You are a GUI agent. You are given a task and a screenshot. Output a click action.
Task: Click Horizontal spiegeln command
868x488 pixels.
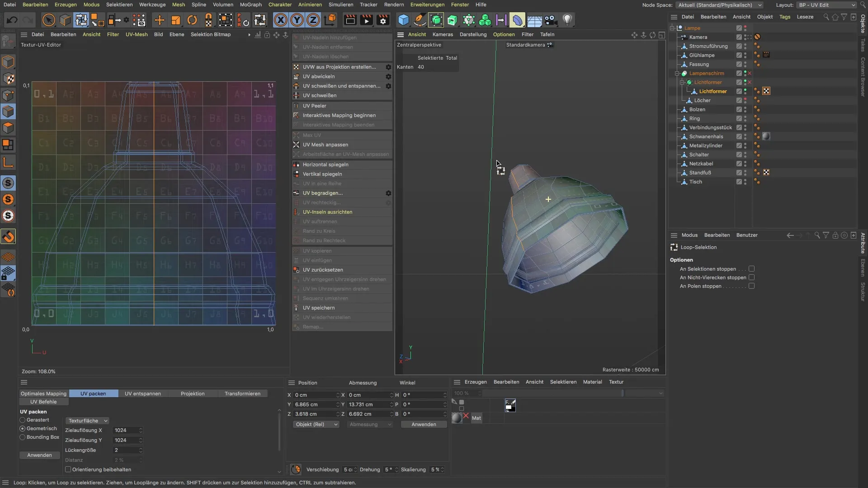point(342,164)
